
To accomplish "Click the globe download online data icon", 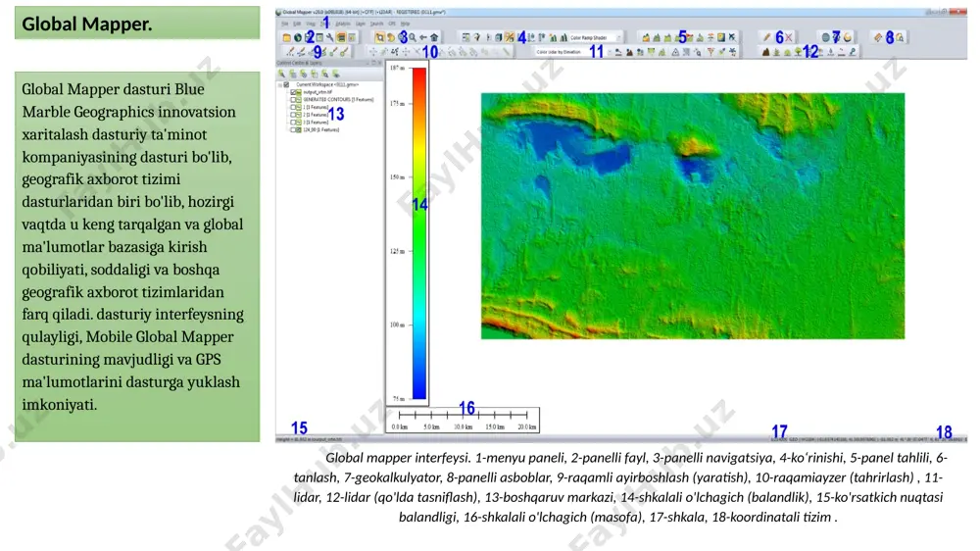I will 298,37.
